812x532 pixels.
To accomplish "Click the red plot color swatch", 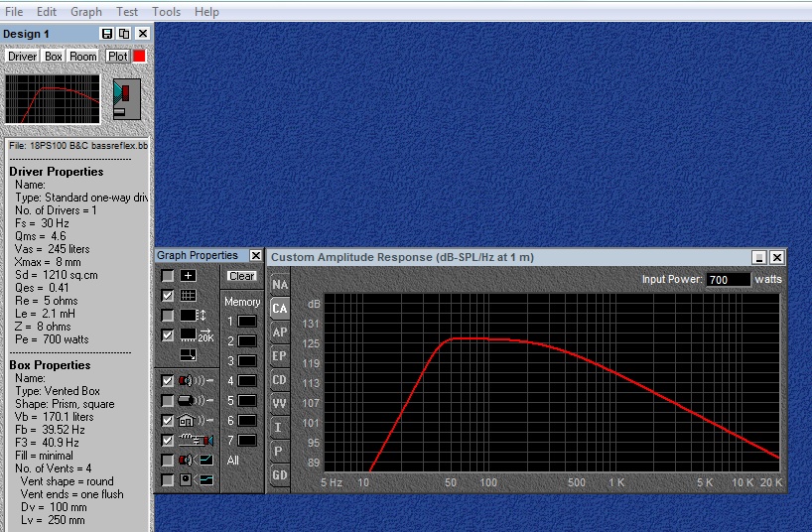I will [139, 56].
